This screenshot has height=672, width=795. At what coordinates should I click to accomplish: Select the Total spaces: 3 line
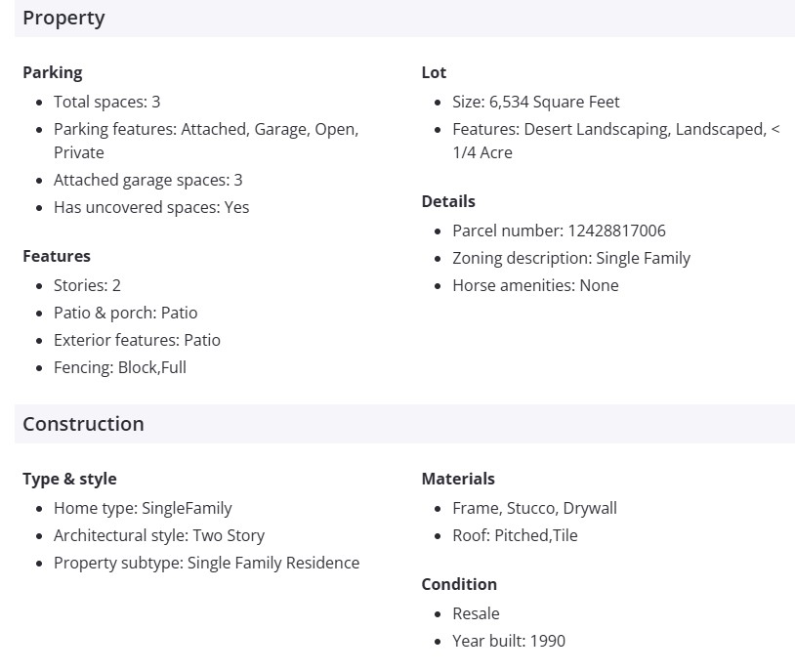coord(106,102)
